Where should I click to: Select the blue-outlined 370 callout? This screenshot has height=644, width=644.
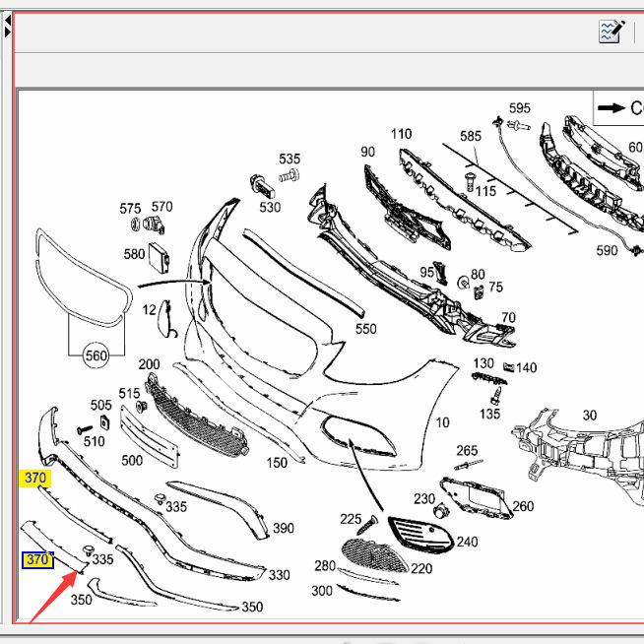pyautogui.click(x=37, y=560)
